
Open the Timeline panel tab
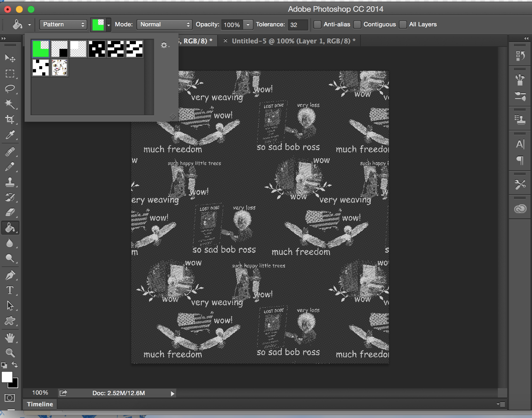(x=40, y=404)
